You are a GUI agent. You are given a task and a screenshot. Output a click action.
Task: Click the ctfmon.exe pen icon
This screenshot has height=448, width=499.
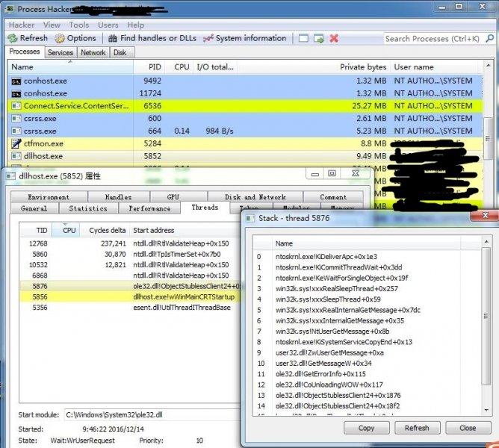click(x=16, y=143)
